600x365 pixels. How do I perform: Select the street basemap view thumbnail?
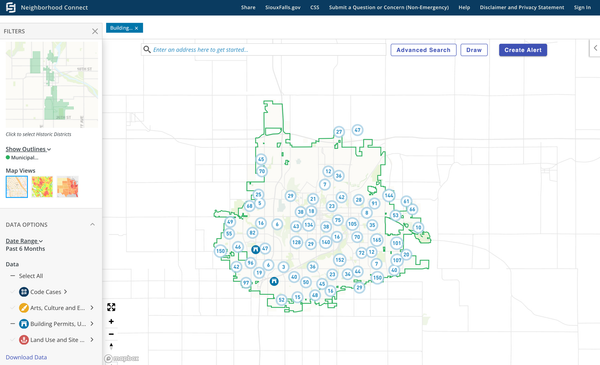click(17, 187)
